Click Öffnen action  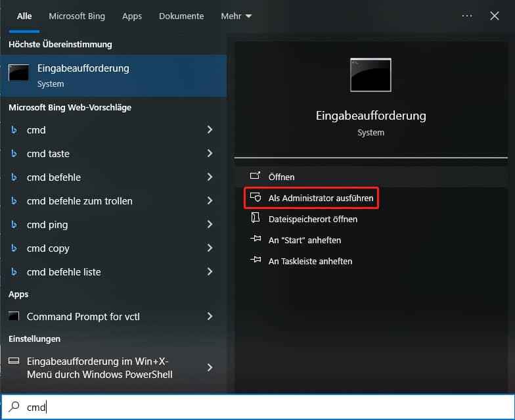coord(371,177)
